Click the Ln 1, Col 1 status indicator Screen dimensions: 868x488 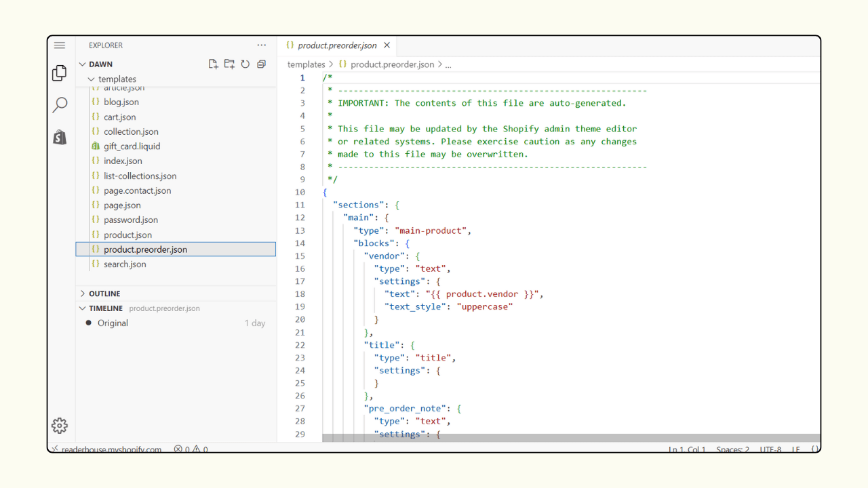point(687,449)
